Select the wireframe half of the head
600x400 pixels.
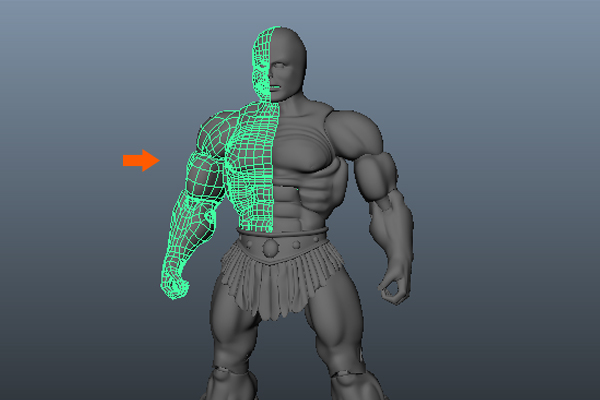pyautogui.click(x=262, y=64)
